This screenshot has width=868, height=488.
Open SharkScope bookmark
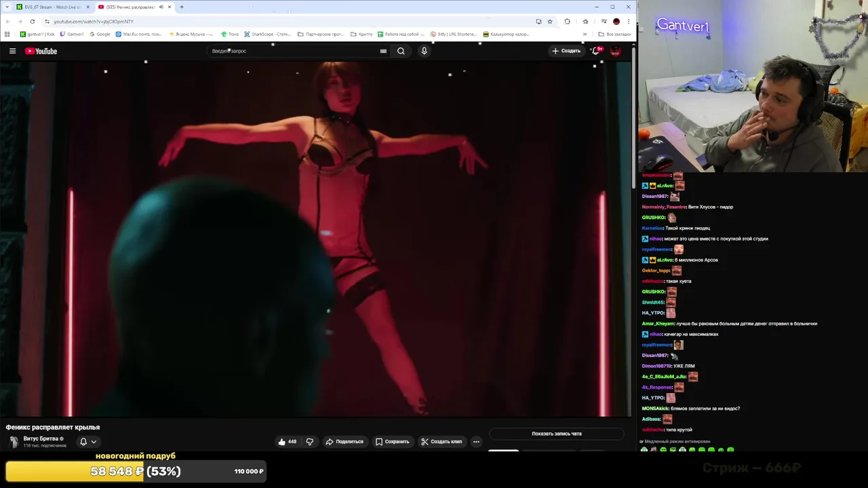(x=267, y=34)
